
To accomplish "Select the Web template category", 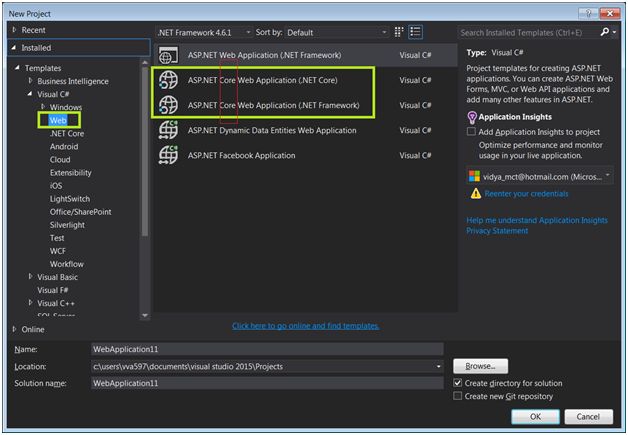I will point(58,120).
